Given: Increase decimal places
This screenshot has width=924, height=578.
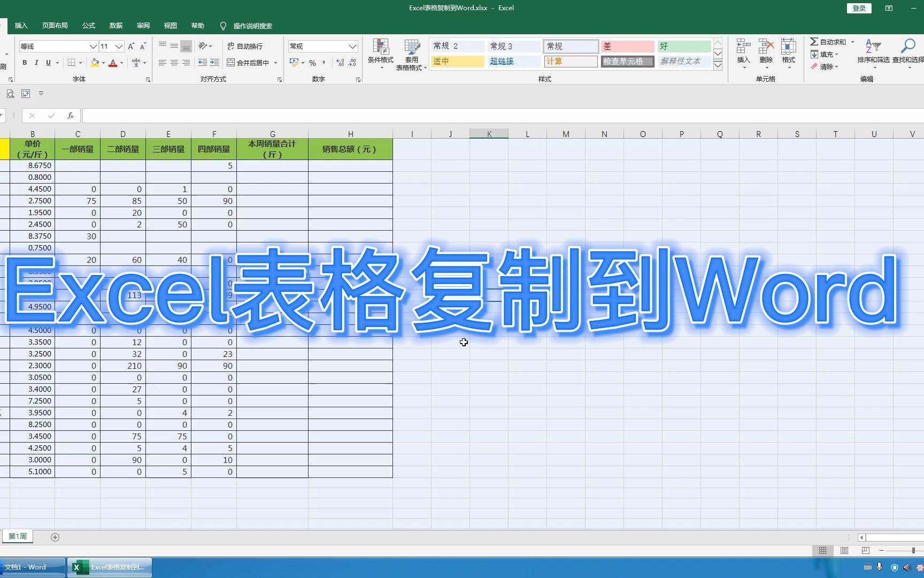Looking at the screenshot, I should click(x=341, y=63).
